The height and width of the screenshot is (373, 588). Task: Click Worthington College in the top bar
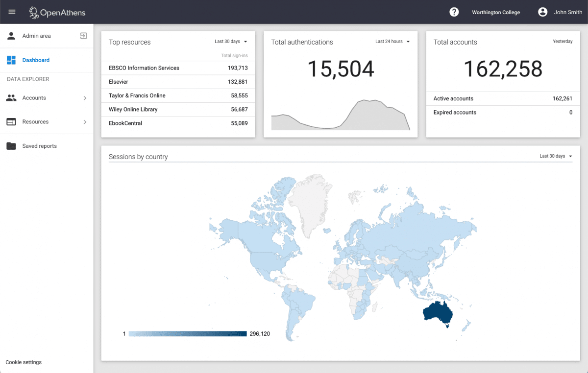click(496, 12)
